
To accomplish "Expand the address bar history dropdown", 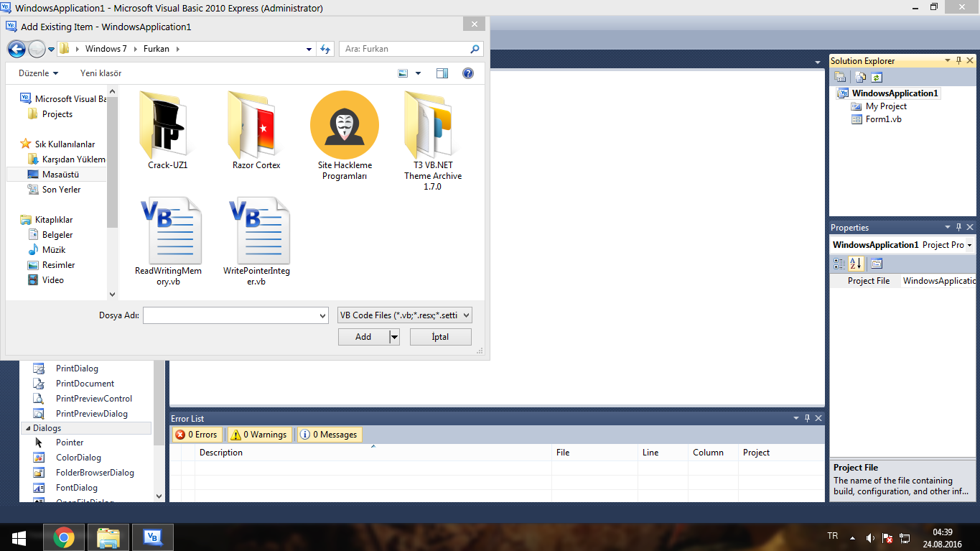I will [309, 49].
